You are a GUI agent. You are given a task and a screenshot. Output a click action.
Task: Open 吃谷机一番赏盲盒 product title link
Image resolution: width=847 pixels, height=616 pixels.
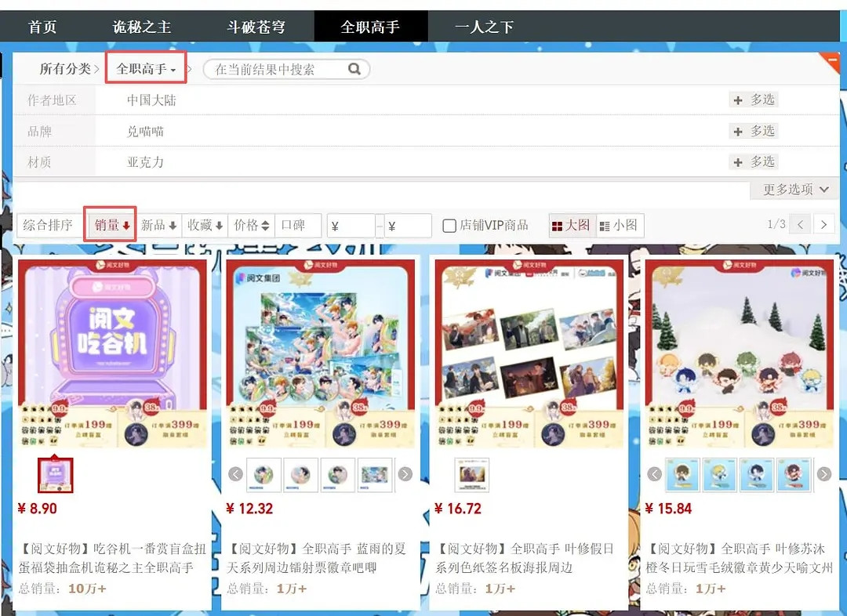[112, 558]
